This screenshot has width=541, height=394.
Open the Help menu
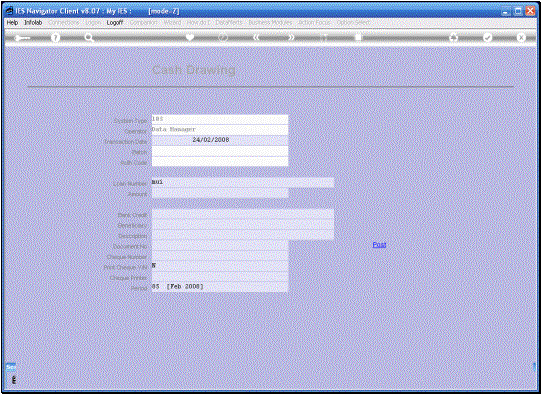(x=12, y=22)
